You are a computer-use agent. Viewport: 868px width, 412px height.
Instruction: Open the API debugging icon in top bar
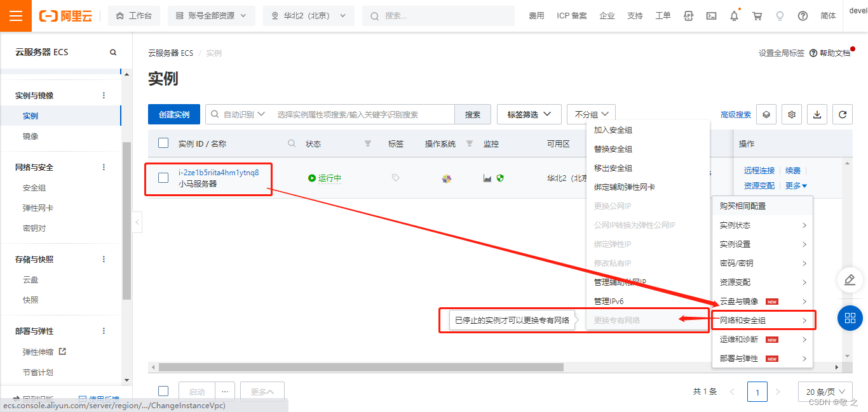688,16
